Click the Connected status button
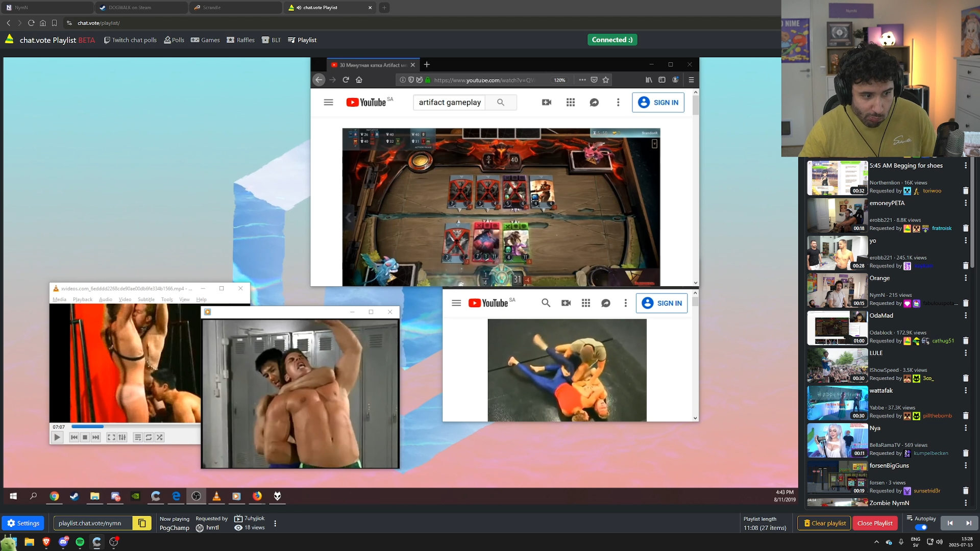 point(612,40)
